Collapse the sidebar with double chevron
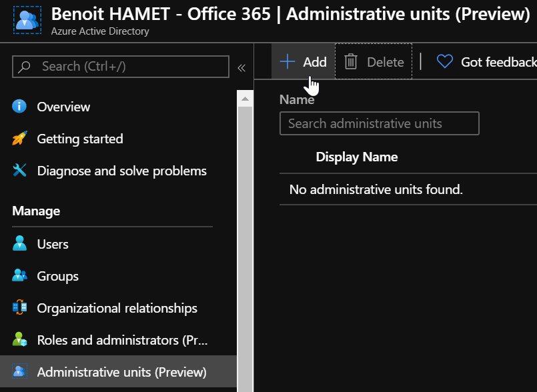The height and width of the screenshot is (392, 537). click(x=241, y=67)
